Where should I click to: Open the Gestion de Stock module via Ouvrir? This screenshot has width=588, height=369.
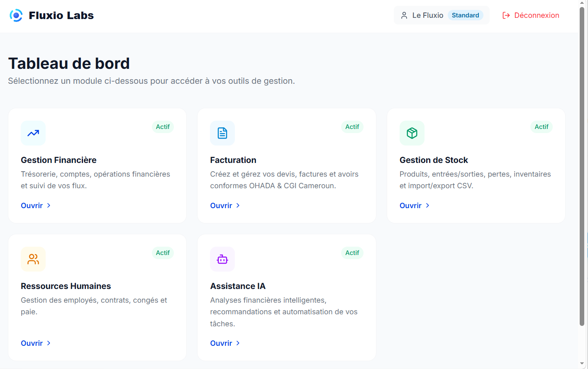coord(415,206)
